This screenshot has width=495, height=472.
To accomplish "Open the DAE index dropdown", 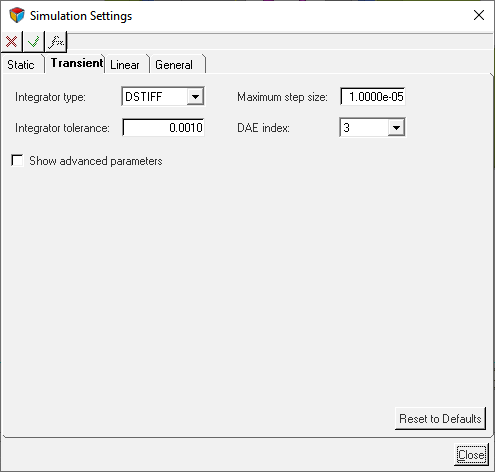I will point(396,127).
